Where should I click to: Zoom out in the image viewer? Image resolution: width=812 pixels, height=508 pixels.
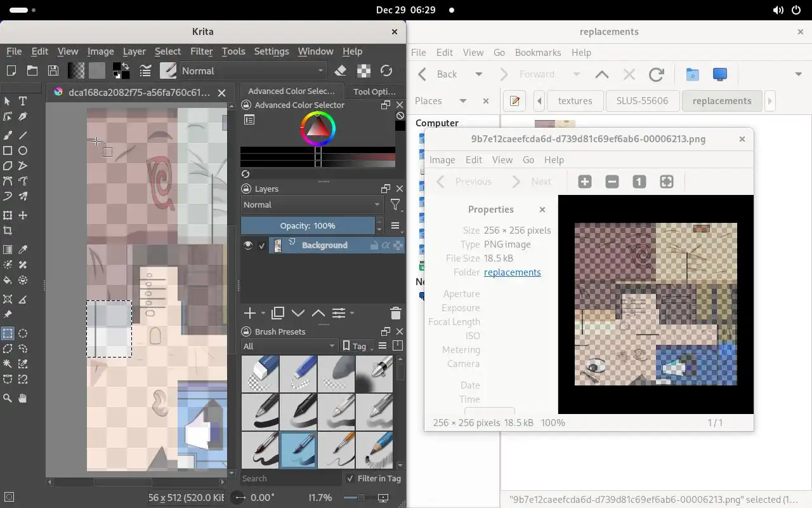[x=612, y=182]
